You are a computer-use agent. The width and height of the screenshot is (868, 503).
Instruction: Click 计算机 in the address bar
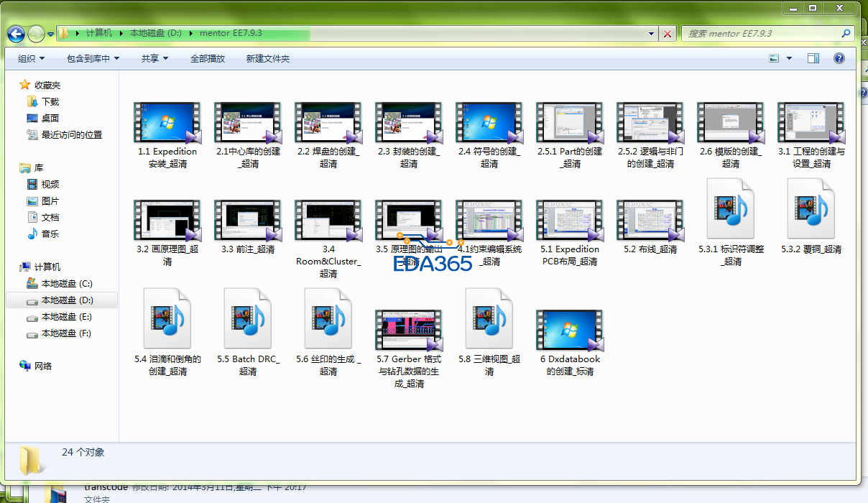point(99,33)
